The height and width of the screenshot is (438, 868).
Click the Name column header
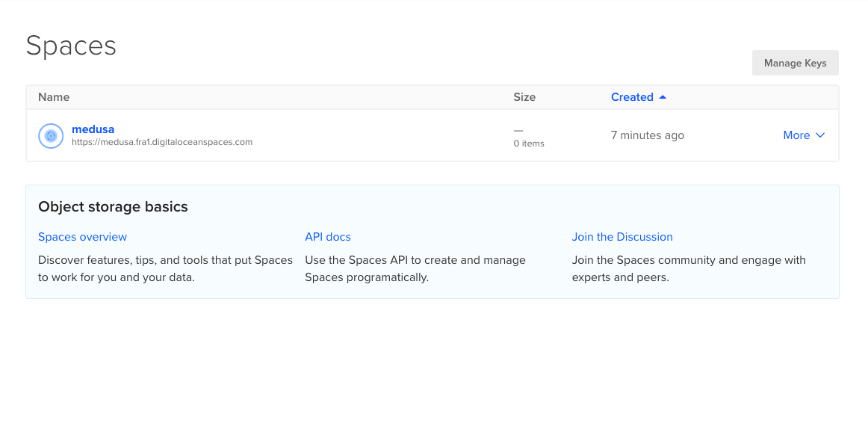point(54,97)
